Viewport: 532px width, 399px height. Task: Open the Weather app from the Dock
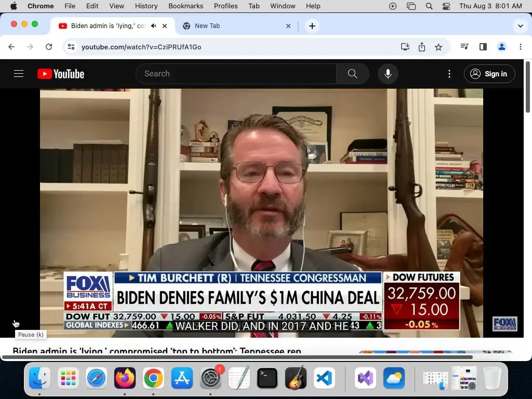click(x=394, y=378)
